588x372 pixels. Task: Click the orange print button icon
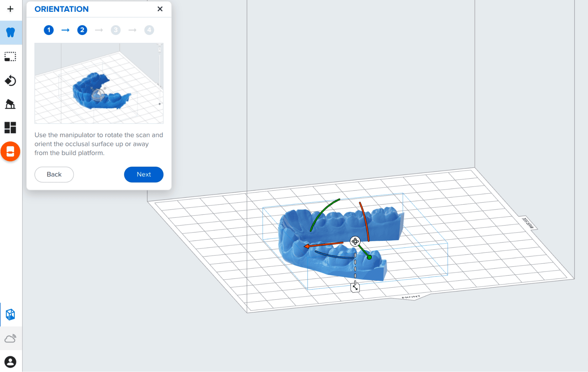(x=10, y=152)
